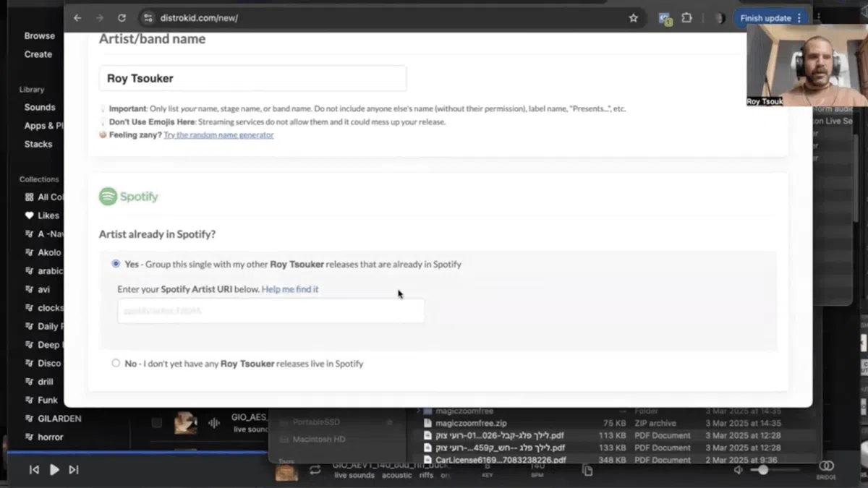Open the Try the random name generator link
This screenshot has height=488, width=868.
(x=218, y=135)
